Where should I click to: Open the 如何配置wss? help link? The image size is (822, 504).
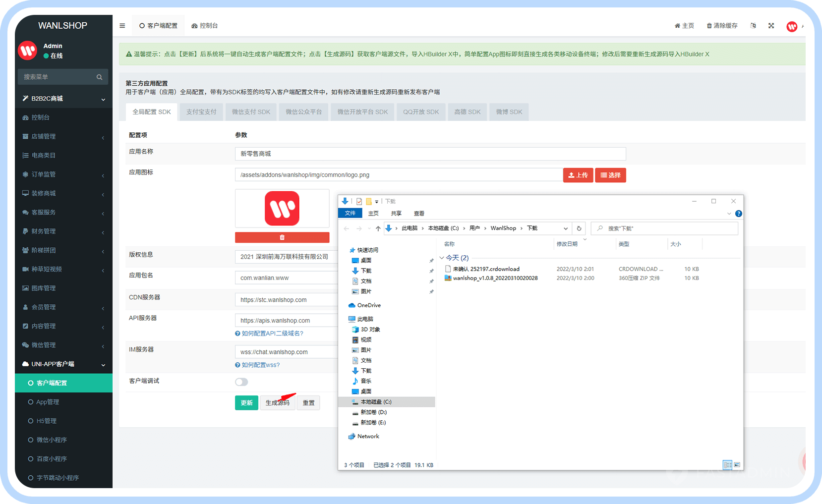coord(260,365)
